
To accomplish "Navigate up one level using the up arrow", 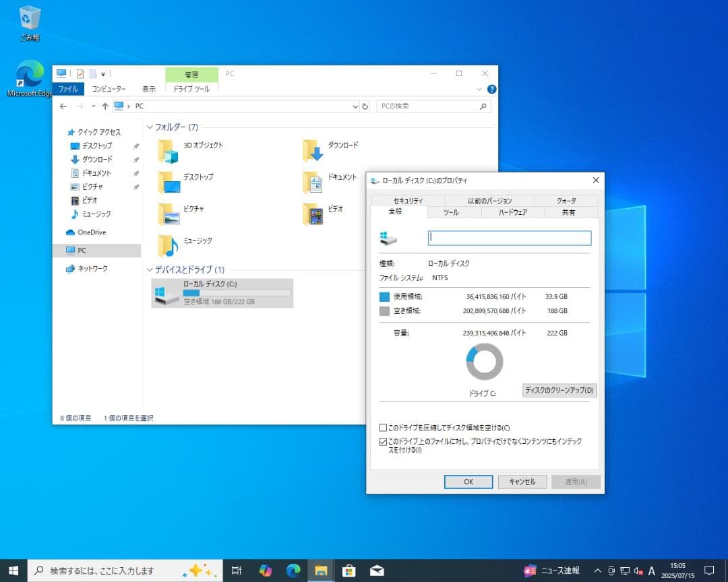I will (104, 106).
